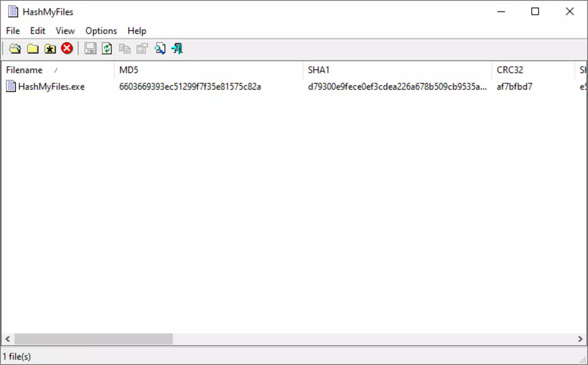Sort by the SHA1 column header
588x365 pixels.
[397, 70]
